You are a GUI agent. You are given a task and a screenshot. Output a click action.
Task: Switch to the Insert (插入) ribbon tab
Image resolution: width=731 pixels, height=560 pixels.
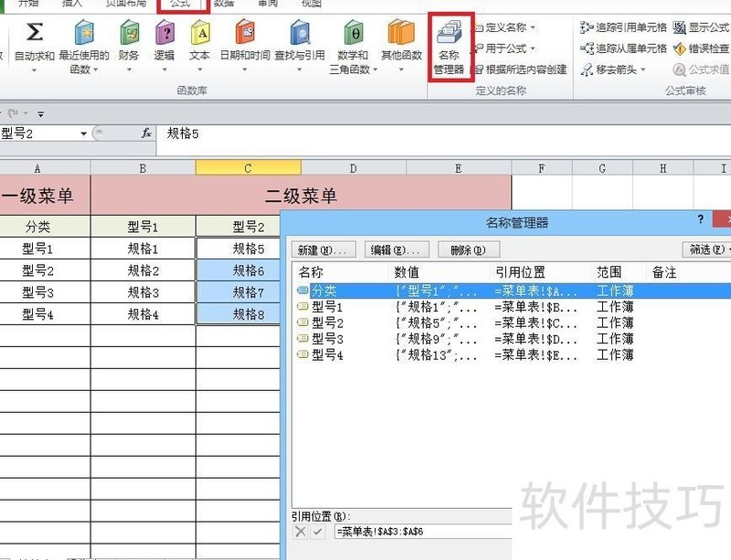tap(72, 4)
